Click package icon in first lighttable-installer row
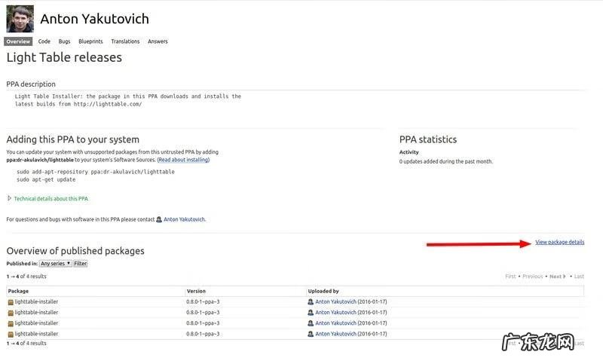The image size is (603, 364). (11, 302)
